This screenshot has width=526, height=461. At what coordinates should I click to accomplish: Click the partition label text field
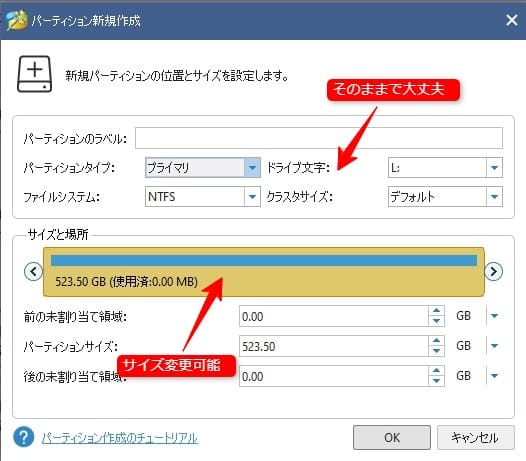point(319,138)
